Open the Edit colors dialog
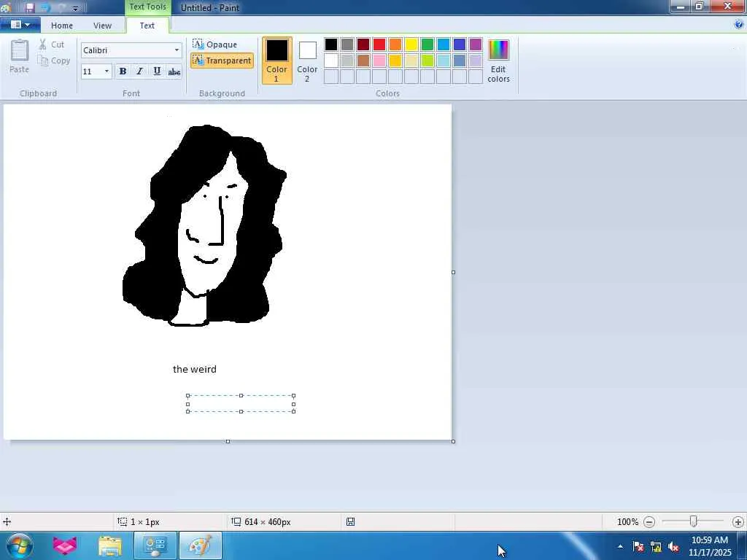Viewport: 747px width, 560px height. coord(498,61)
